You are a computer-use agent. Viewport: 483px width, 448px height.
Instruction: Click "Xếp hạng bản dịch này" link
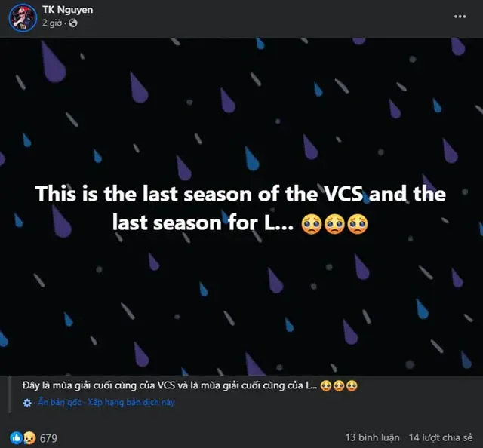tap(131, 403)
